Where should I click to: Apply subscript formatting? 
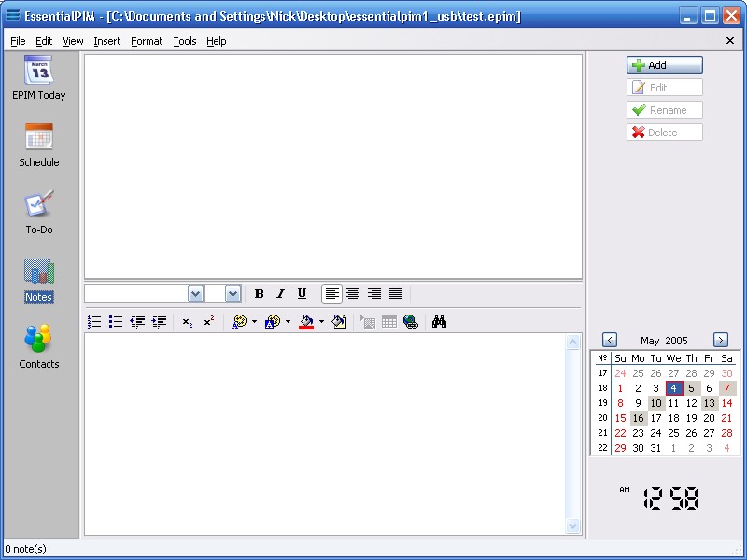click(188, 322)
